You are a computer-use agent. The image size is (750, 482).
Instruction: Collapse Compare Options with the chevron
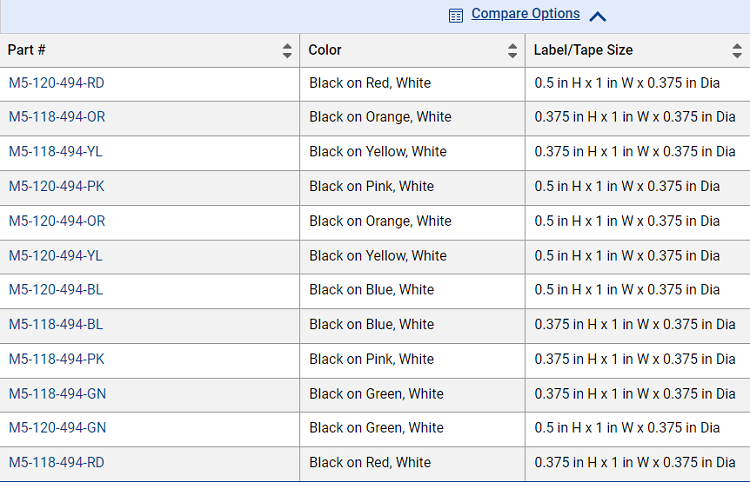tap(597, 17)
